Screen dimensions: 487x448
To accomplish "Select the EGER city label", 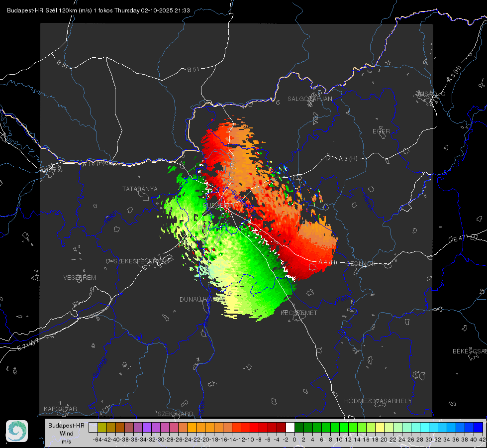I will click(x=381, y=131).
